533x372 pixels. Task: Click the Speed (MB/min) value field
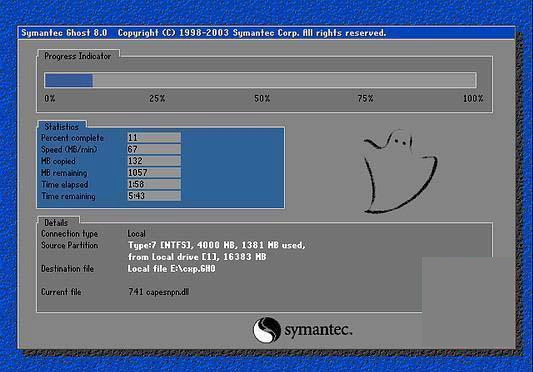[154, 149]
